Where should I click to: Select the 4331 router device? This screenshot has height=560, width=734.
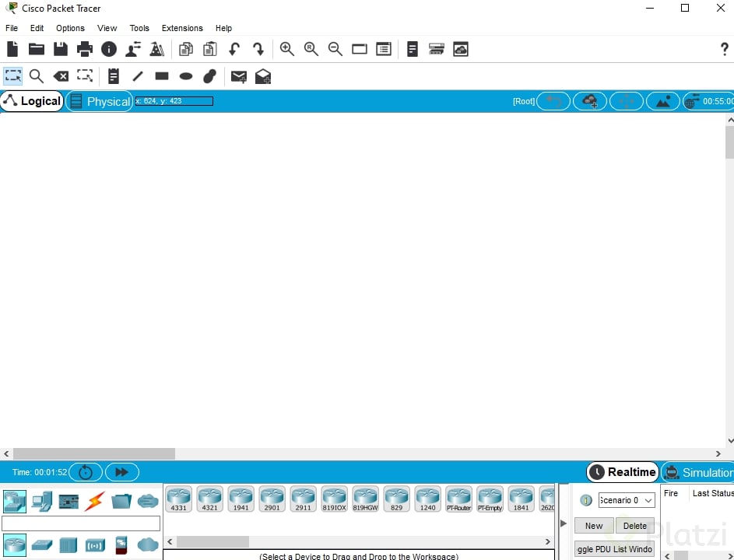click(x=179, y=499)
